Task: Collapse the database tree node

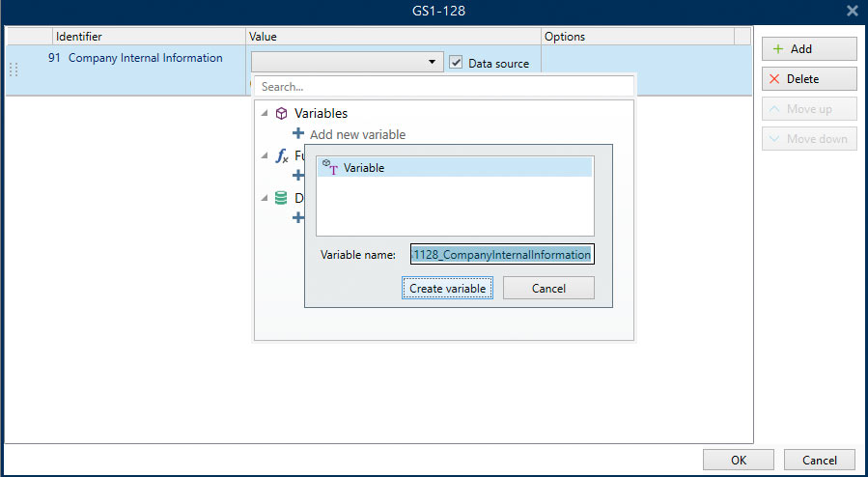Action: click(x=265, y=197)
